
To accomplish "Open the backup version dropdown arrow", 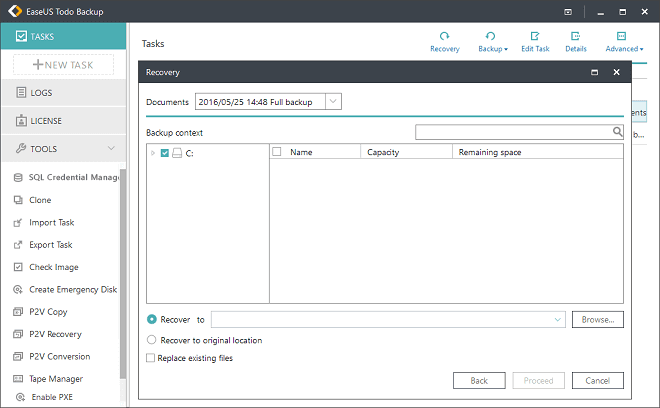I will [333, 101].
